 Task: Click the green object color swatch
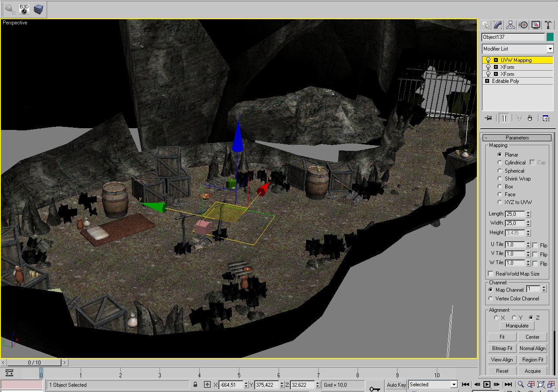[550, 37]
